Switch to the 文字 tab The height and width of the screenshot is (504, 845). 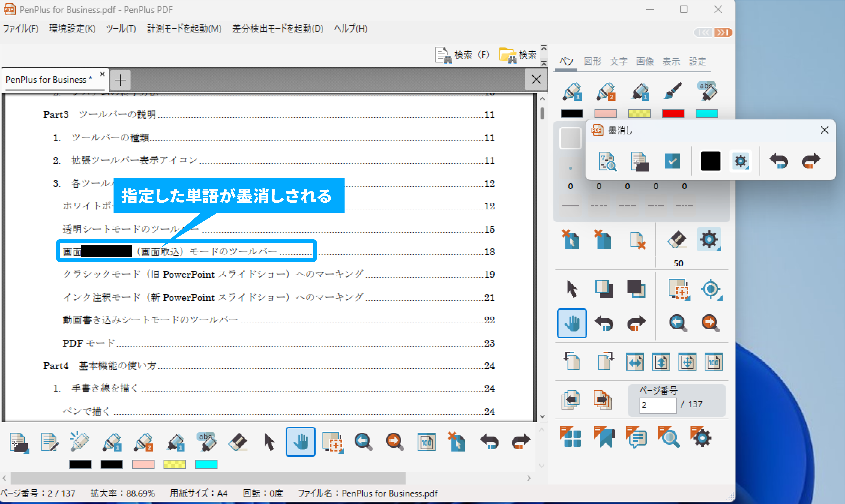click(619, 61)
